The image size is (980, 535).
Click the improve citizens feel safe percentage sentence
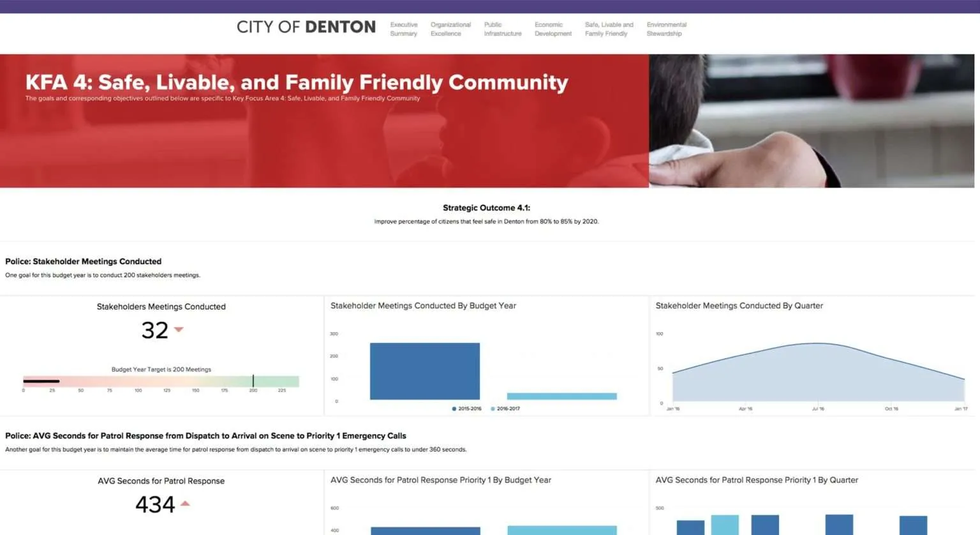(486, 222)
